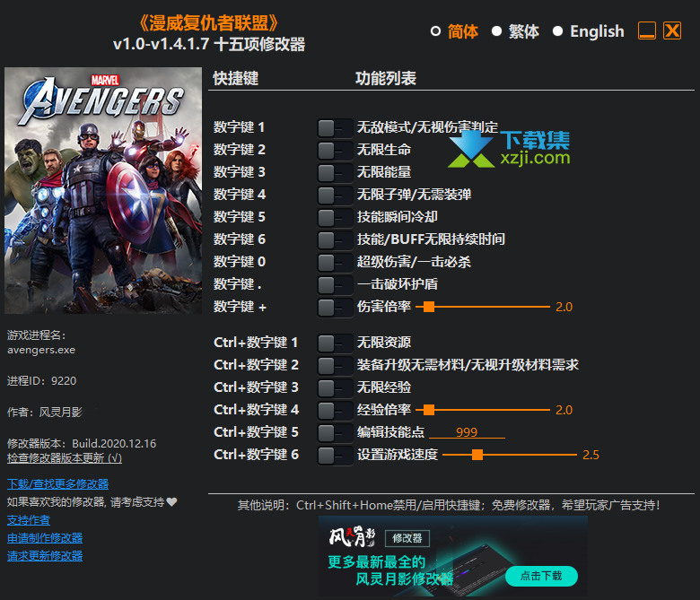Toggle 无限子弹/无需装弹 switch
700x600 pixels.
[335, 196]
